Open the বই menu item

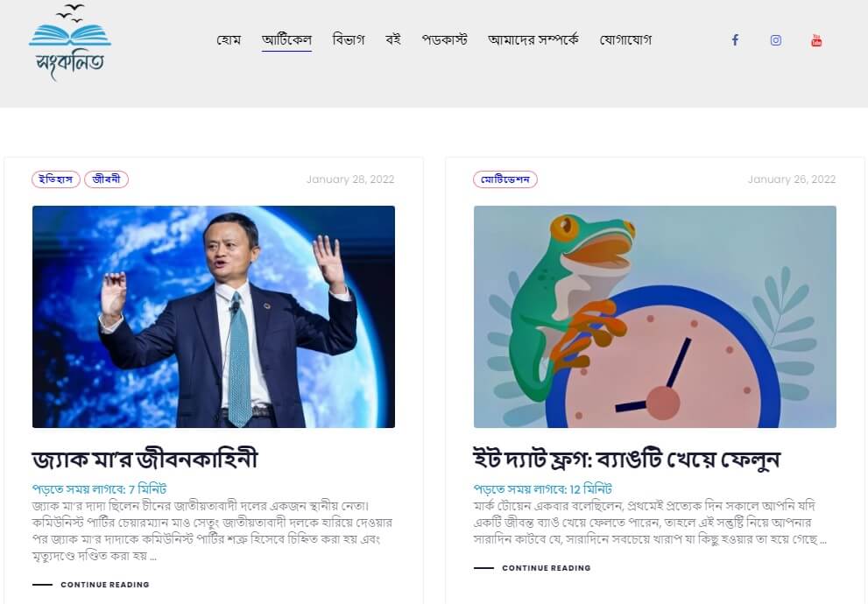click(393, 39)
